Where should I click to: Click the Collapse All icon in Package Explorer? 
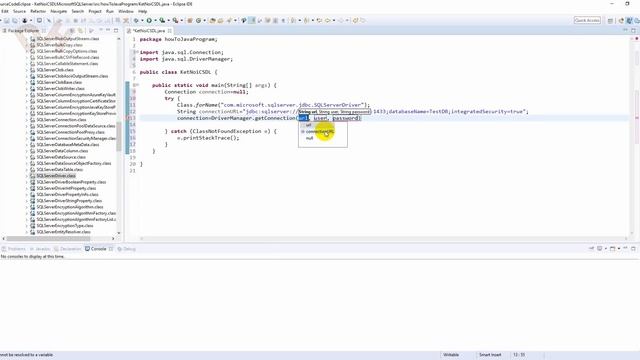click(x=72, y=31)
